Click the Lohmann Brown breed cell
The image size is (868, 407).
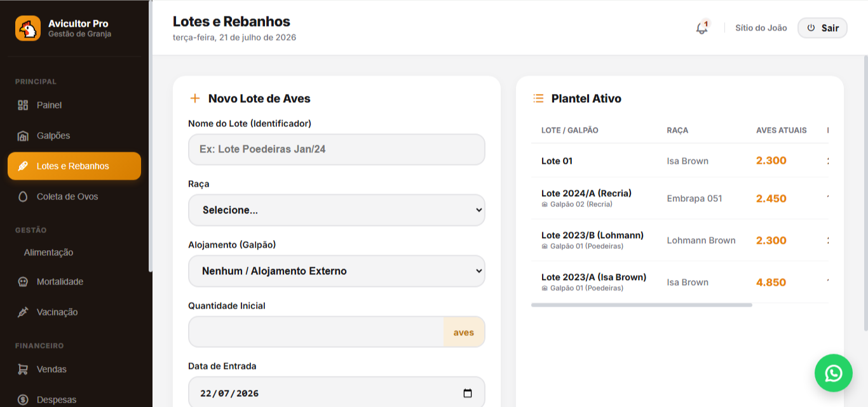click(x=701, y=240)
